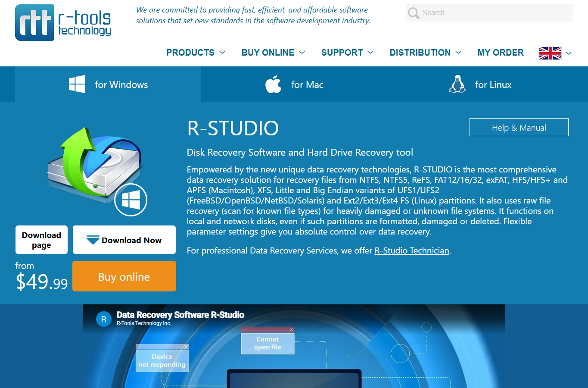The height and width of the screenshot is (388, 588).
Task: Switch to the for Windows tab
Action: pyautogui.click(x=108, y=84)
